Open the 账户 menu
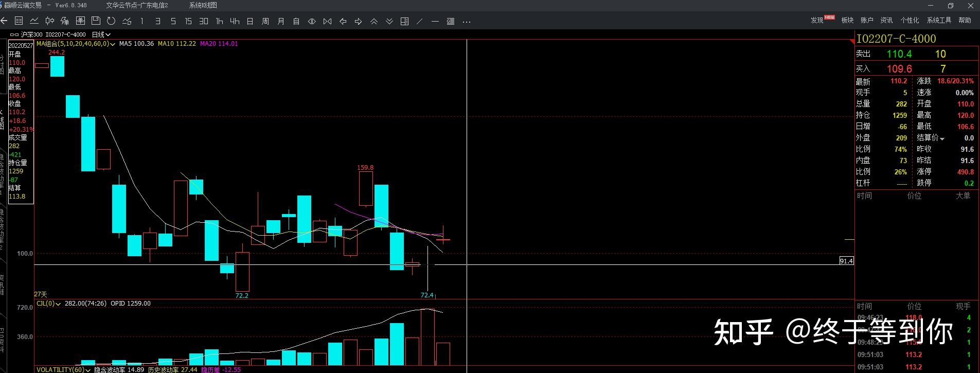This screenshot has height=373, width=980. click(x=867, y=20)
